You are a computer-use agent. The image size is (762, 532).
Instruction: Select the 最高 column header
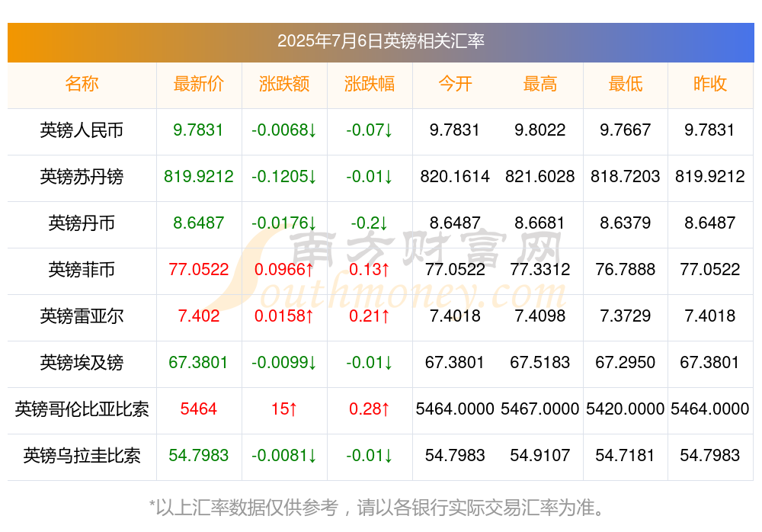pyautogui.click(x=540, y=84)
